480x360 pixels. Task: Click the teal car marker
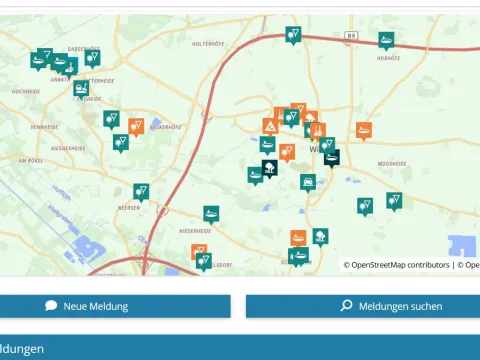308,182
